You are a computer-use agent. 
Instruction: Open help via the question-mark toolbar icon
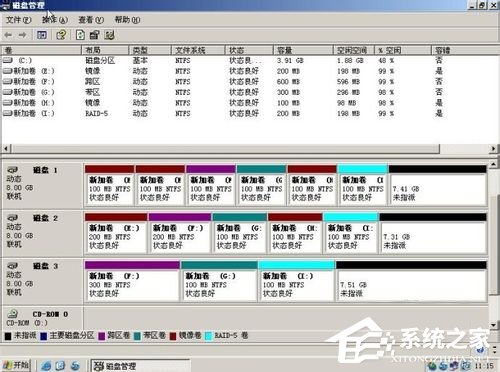[x=61, y=35]
